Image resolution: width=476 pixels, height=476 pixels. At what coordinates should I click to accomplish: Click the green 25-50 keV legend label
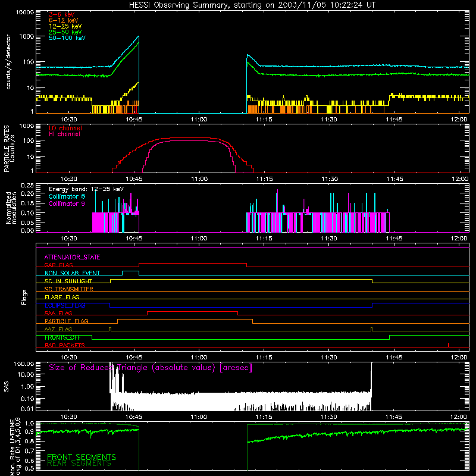(65, 32)
